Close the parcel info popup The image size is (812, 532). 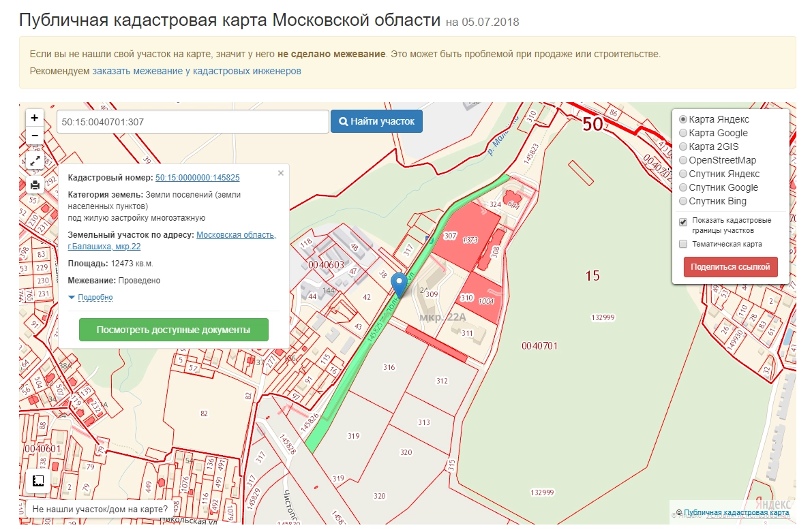[280, 173]
